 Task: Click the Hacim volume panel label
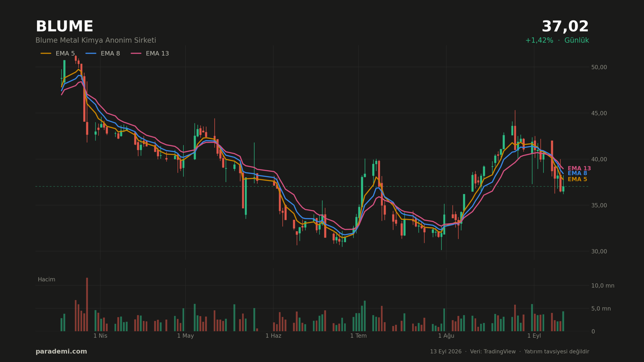[46, 280]
